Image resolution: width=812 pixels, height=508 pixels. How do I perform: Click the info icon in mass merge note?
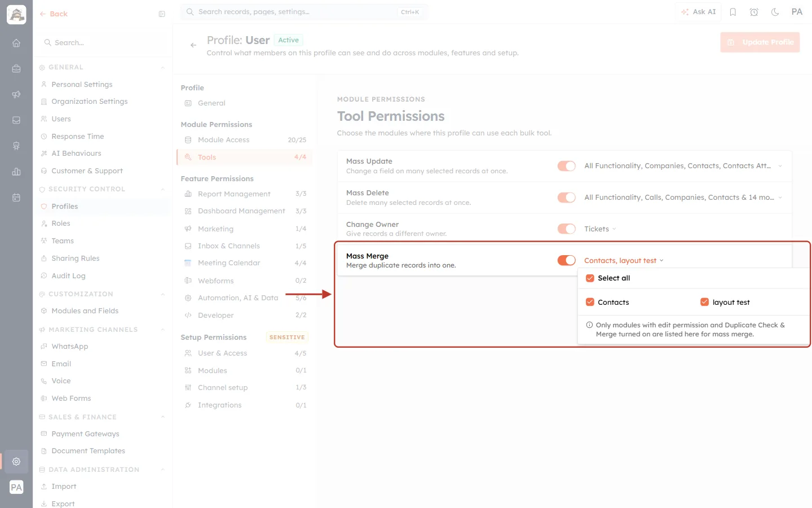coord(589,325)
